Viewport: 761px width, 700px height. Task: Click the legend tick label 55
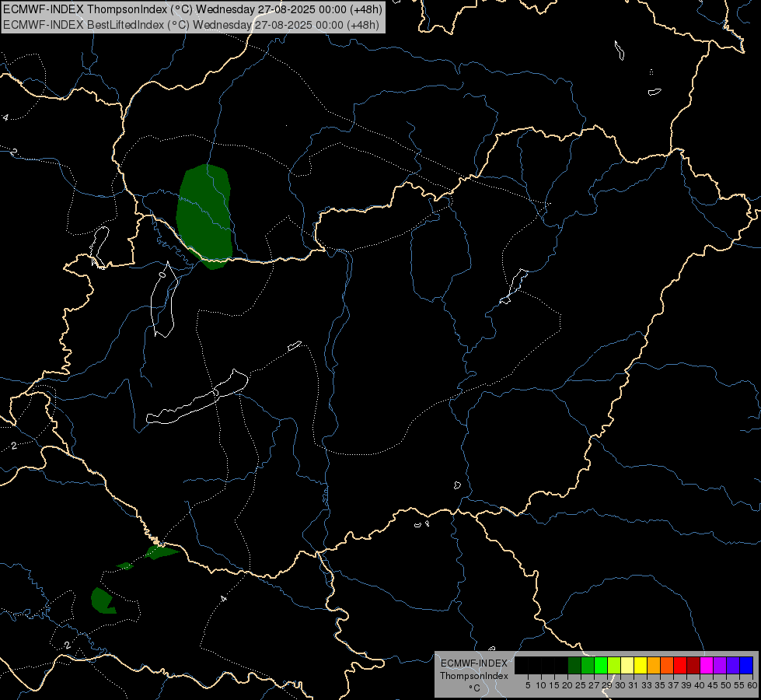click(x=739, y=685)
